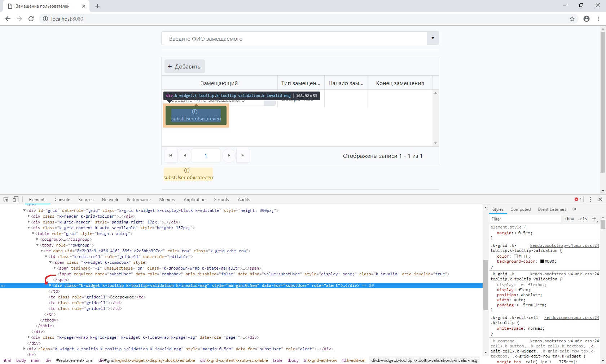Click tr.k-grid-edit-row in breadcrumb
Viewport: 606px width, 364px height.
[320, 360]
